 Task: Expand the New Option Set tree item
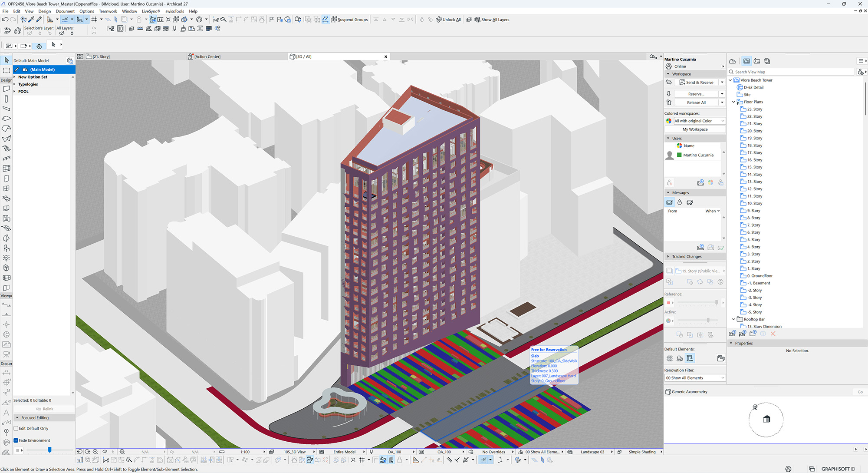[15, 77]
